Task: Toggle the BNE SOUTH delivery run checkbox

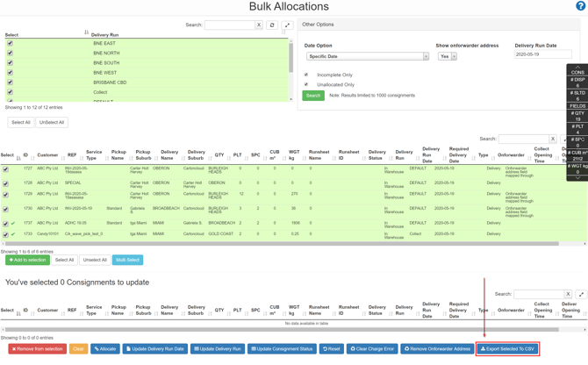Action: click(11, 62)
